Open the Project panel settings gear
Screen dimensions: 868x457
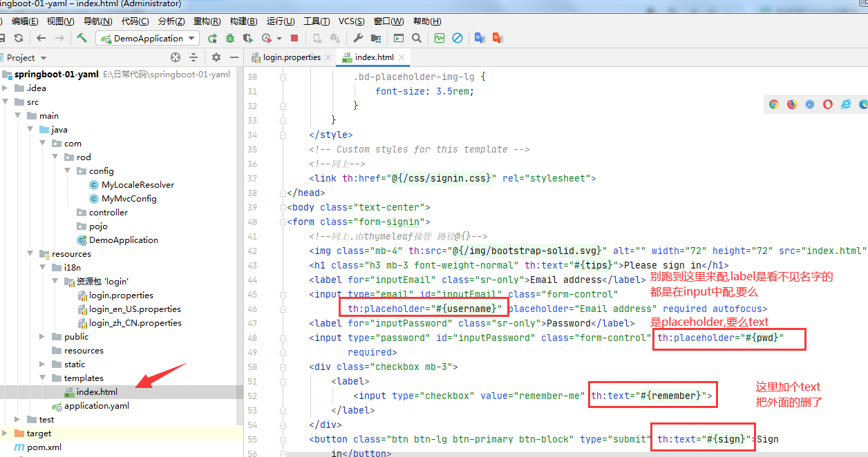tap(215, 59)
